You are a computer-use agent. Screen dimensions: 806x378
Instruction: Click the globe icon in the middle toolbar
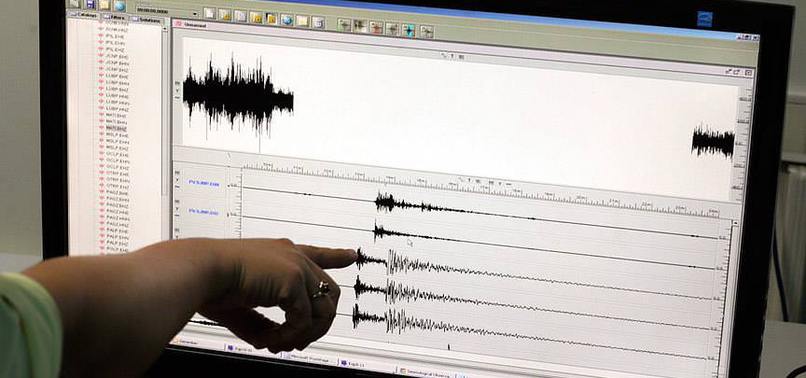pos(287,20)
